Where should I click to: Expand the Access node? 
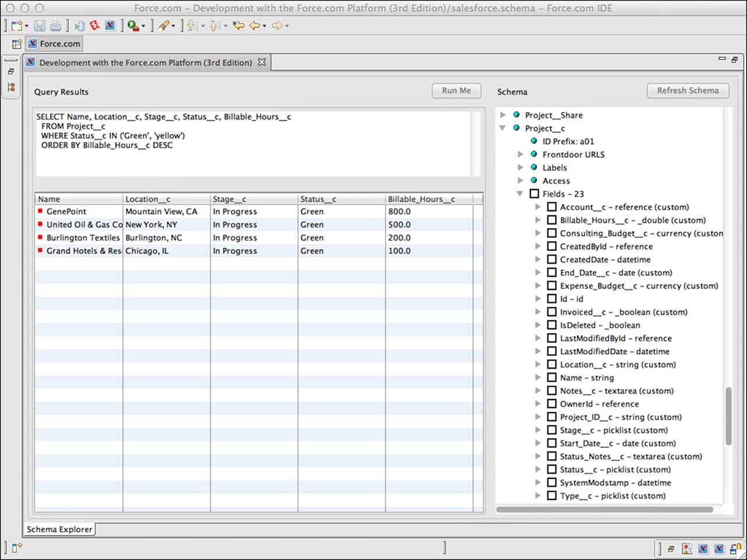click(521, 181)
